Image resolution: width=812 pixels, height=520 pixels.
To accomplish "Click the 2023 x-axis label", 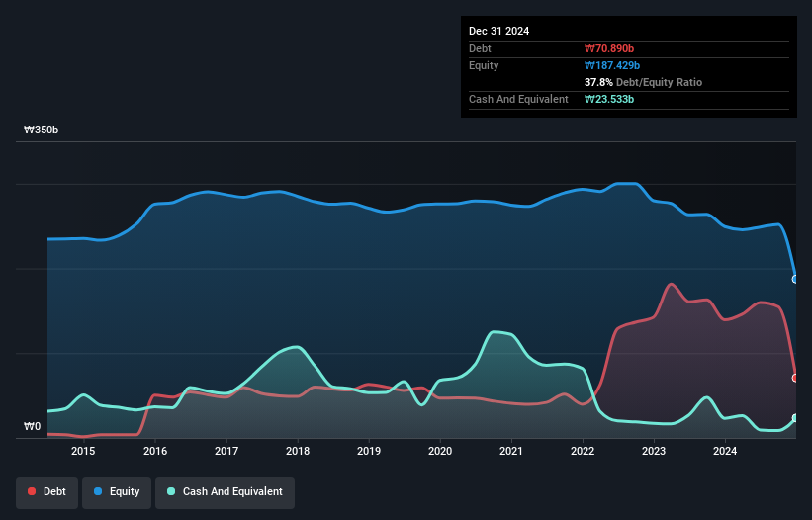I will pyautogui.click(x=654, y=451).
